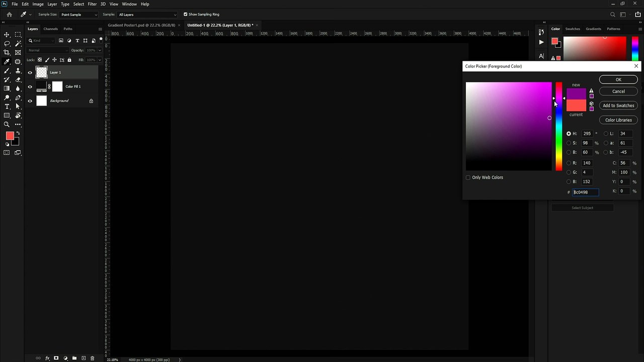Image resolution: width=644 pixels, height=362 pixels.
Task: Click the out-of-gamut warning triangle
Action: click(x=591, y=91)
